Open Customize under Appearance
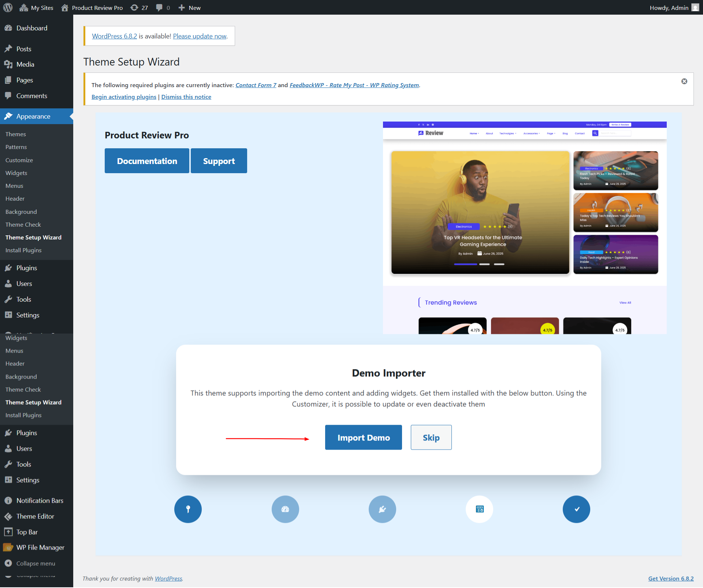Image resolution: width=703 pixels, height=588 pixels. pos(19,160)
